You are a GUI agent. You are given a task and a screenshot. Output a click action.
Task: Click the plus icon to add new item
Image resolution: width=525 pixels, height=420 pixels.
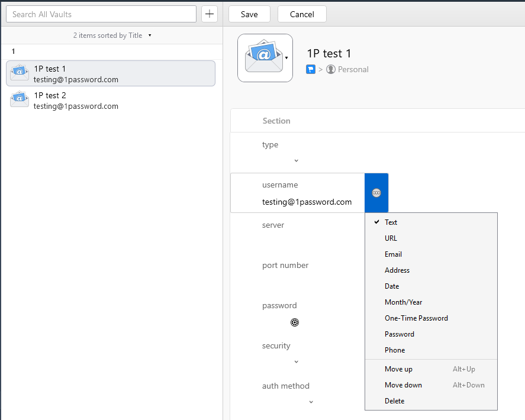(x=210, y=14)
